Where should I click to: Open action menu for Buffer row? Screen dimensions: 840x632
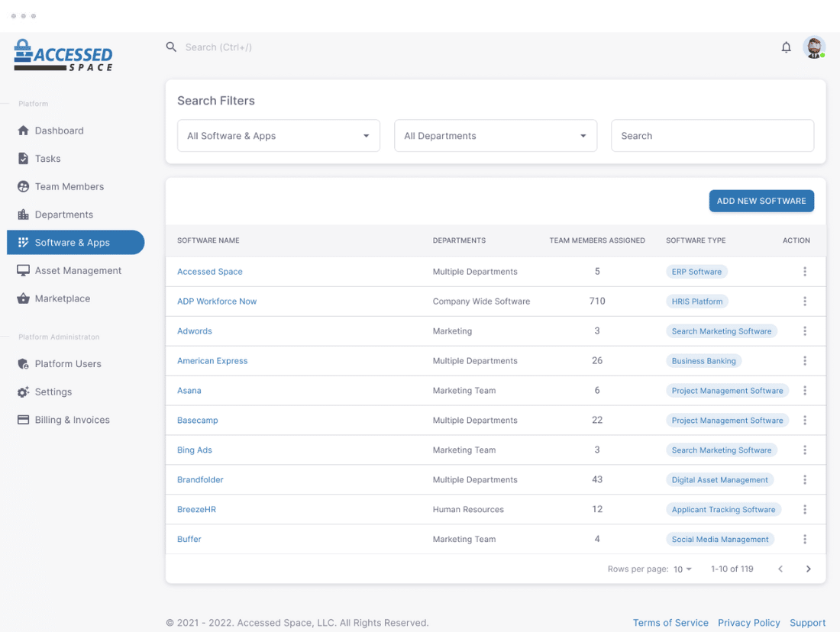coord(804,540)
